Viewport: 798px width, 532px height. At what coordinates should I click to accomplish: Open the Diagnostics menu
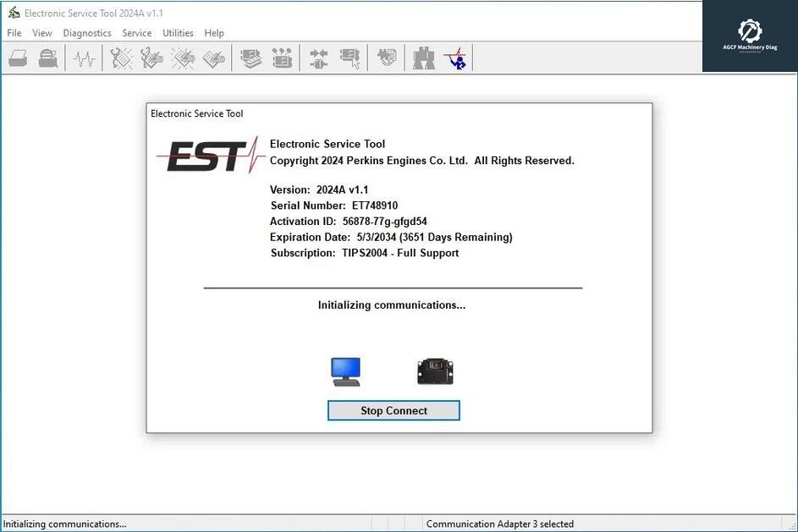coord(87,33)
